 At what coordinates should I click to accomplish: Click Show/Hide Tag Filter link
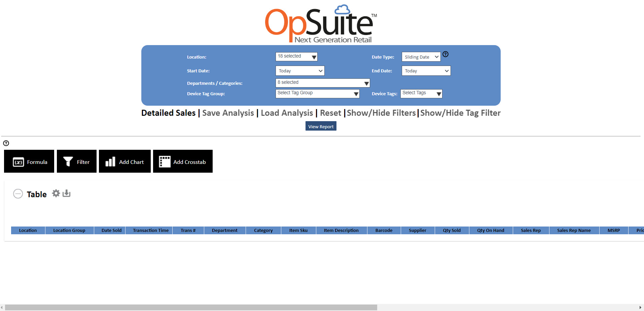[460, 113]
